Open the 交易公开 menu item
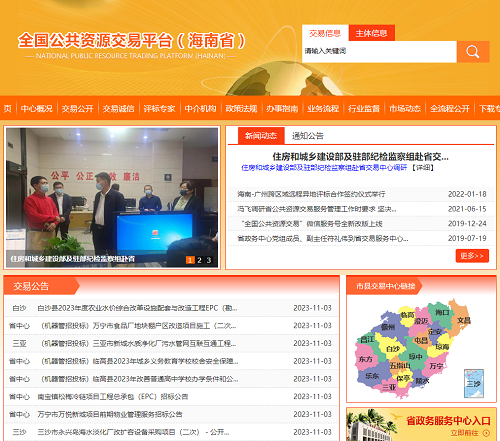The image size is (500, 441). tap(78, 109)
